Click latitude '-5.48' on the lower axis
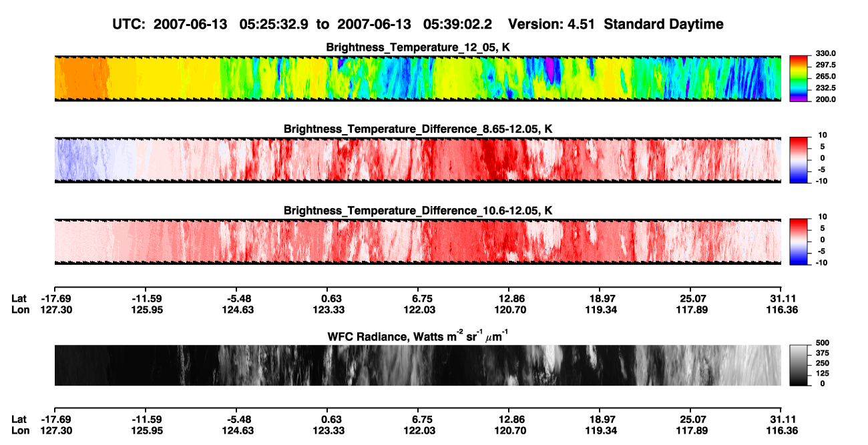The width and height of the screenshot is (868, 445). [236, 419]
